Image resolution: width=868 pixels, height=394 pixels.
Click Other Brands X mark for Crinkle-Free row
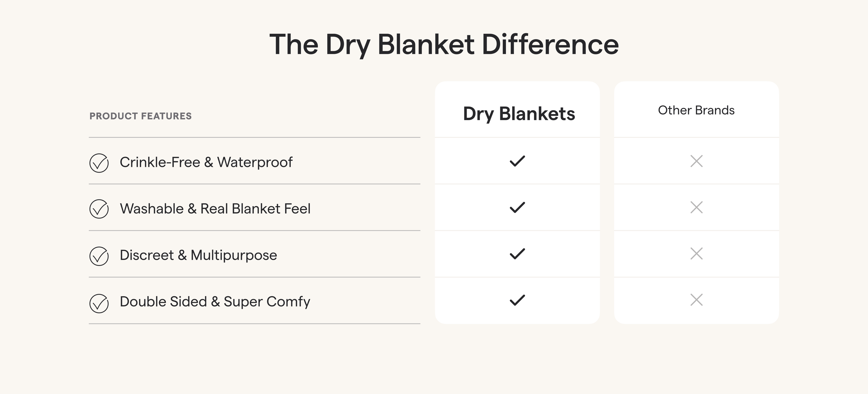(696, 161)
